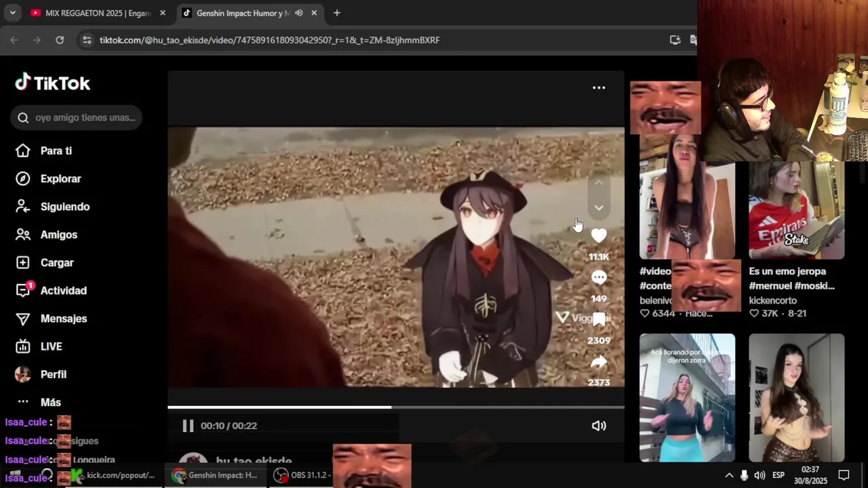Open the 'llorando' captioned video thumbnail

tap(687, 398)
